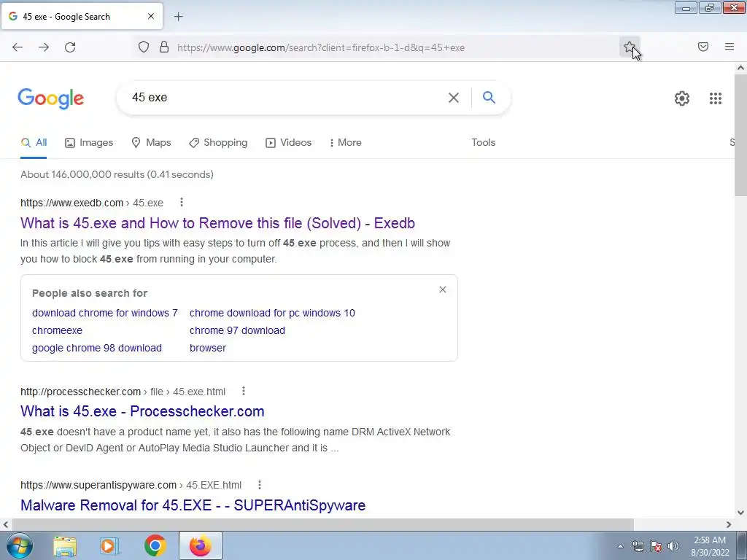Image resolution: width=747 pixels, height=560 pixels.
Task: Switch to Shopping results tab
Action: click(x=218, y=143)
